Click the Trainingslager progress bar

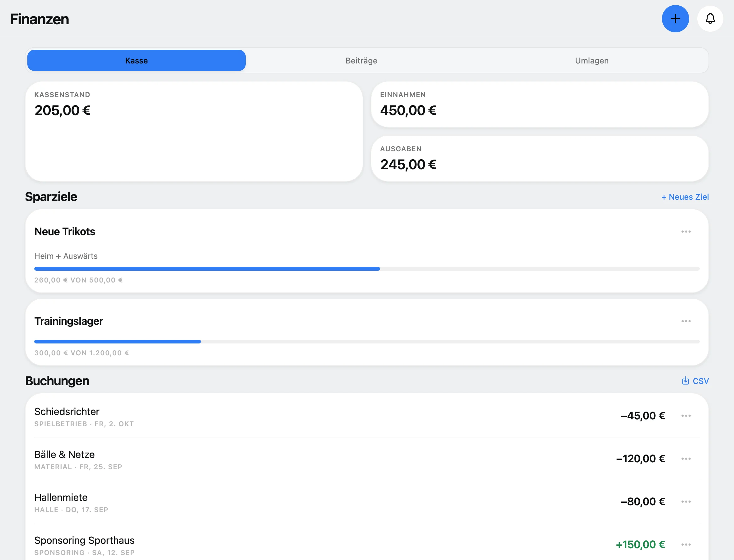[x=367, y=342]
